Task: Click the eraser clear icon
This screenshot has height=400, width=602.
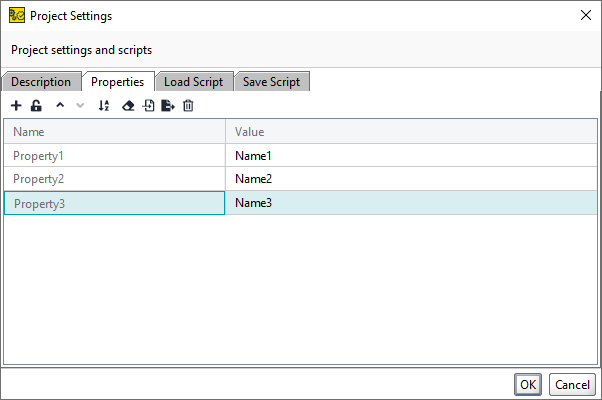Action: click(x=128, y=106)
